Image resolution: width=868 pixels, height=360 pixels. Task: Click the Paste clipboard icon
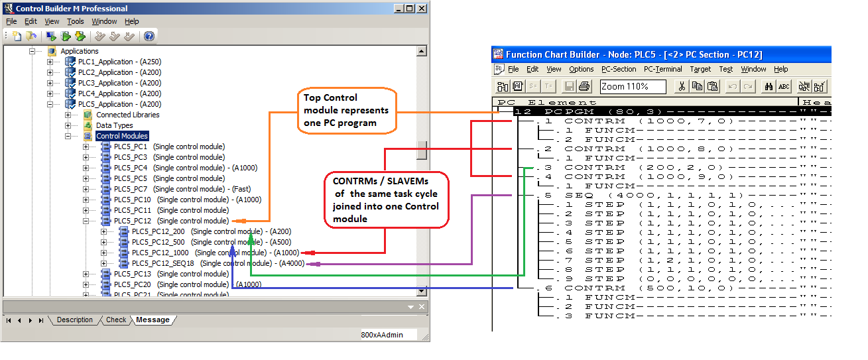[x=713, y=86]
